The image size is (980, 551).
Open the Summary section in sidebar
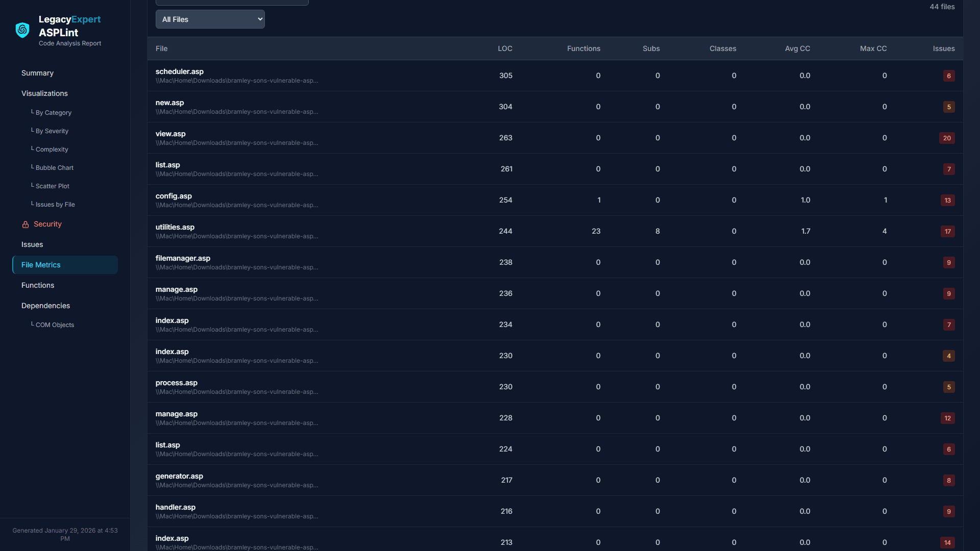[37, 73]
